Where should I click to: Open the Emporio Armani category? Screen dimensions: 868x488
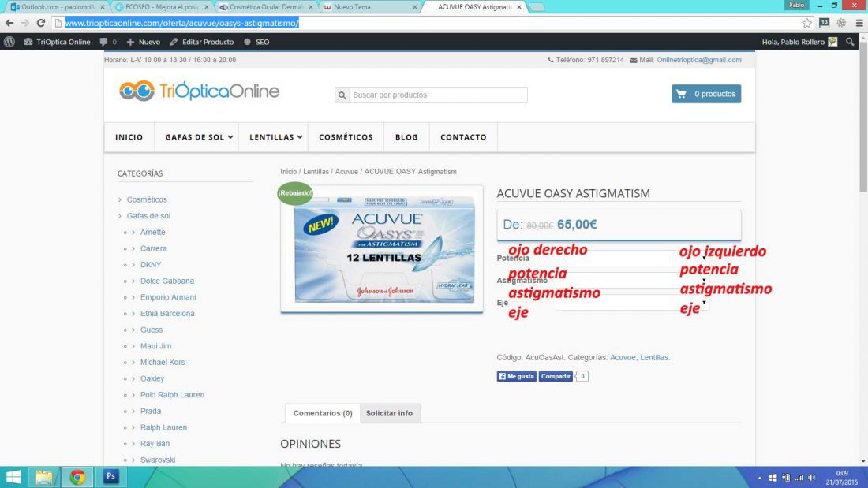(168, 297)
